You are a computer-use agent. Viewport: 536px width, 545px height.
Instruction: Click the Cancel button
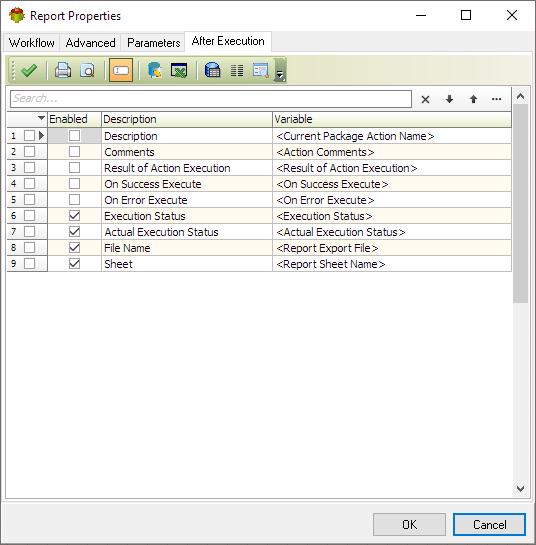(x=489, y=524)
